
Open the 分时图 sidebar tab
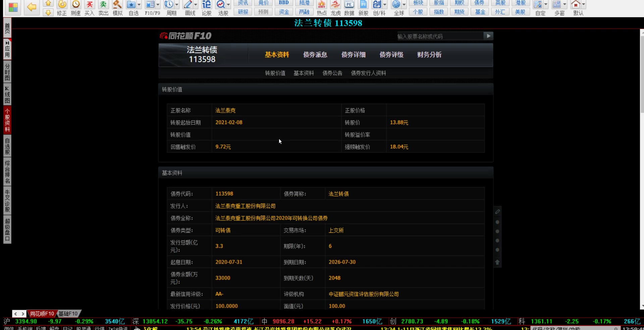click(7, 72)
